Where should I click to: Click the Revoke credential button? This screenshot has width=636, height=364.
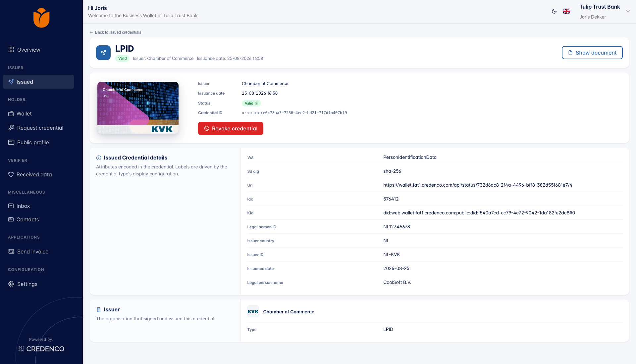tap(231, 128)
